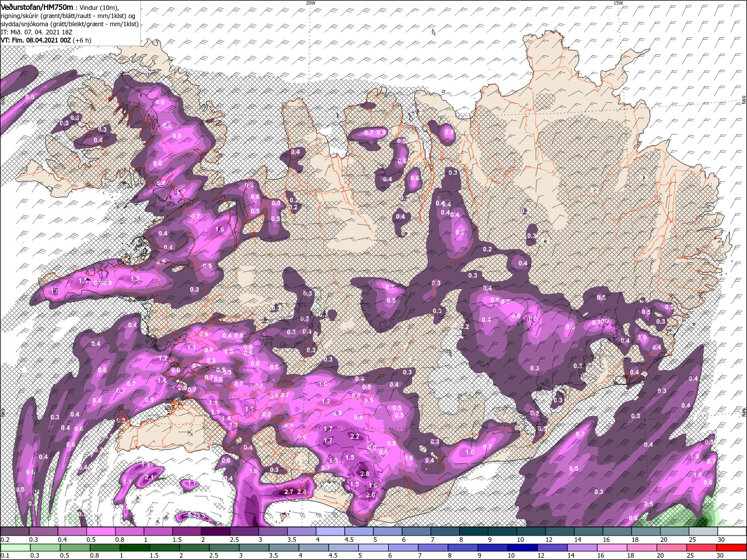This screenshot has height=560, width=747.
Task: Pick the light pink swatch starting at 16
Action: tap(611, 548)
